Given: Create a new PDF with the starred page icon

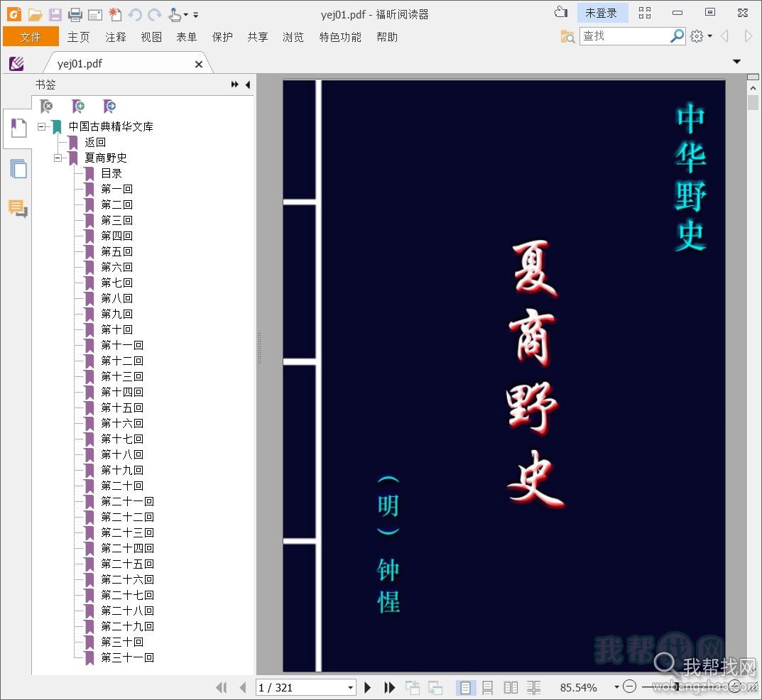Looking at the screenshot, I should click(114, 15).
